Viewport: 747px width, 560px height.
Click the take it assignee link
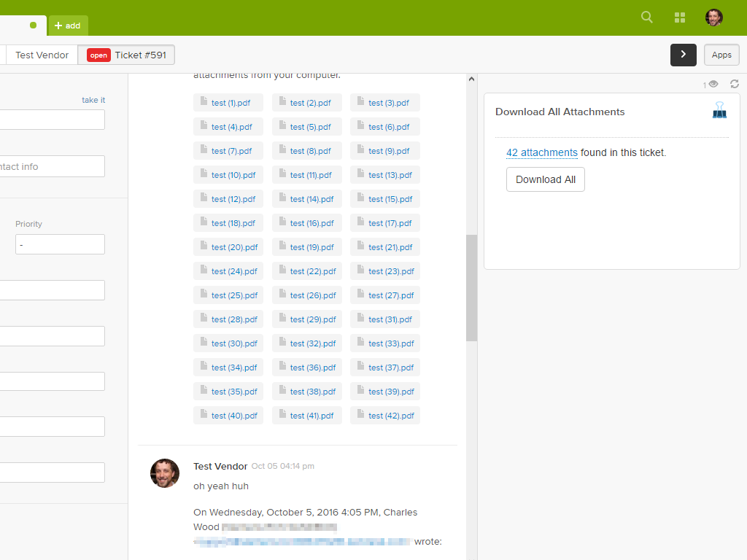tap(93, 100)
